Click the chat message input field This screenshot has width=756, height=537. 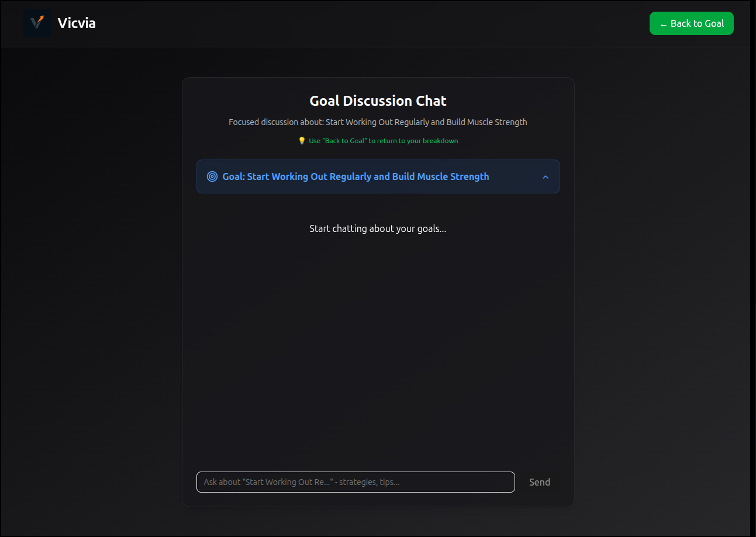coord(355,481)
